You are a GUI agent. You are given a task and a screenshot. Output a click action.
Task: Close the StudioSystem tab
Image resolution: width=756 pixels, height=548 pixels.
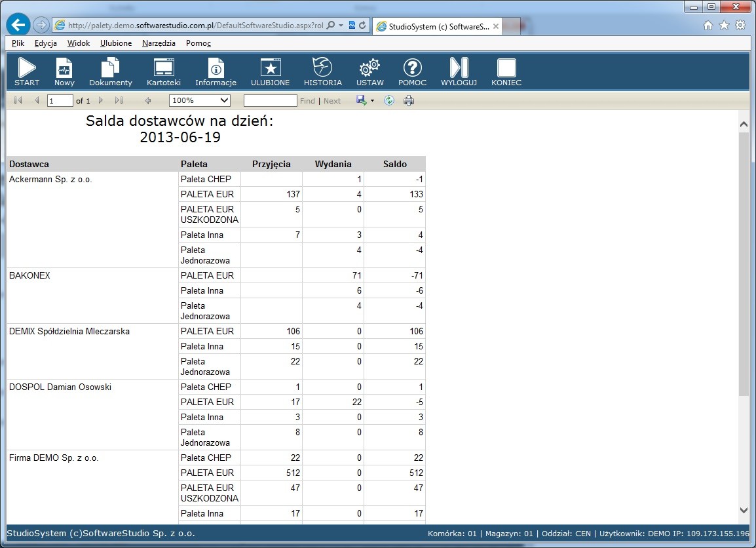point(496,26)
